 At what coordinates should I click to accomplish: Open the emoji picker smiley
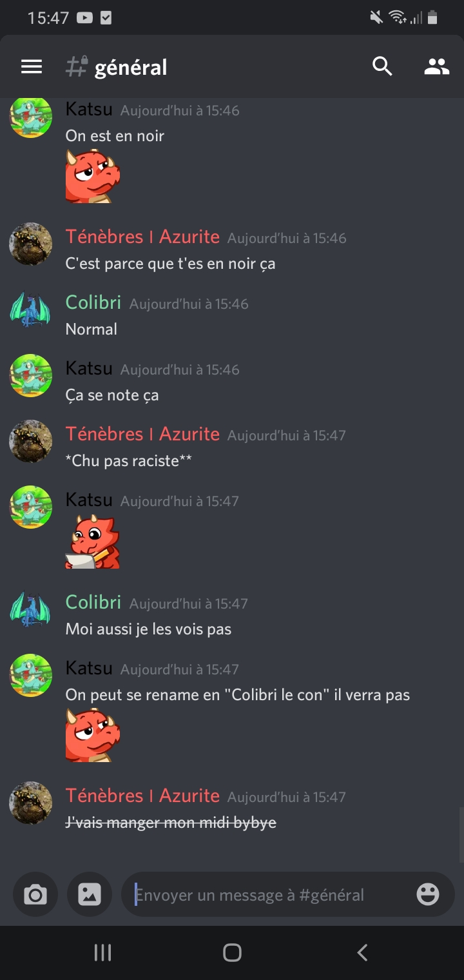pyautogui.click(x=428, y=894)
